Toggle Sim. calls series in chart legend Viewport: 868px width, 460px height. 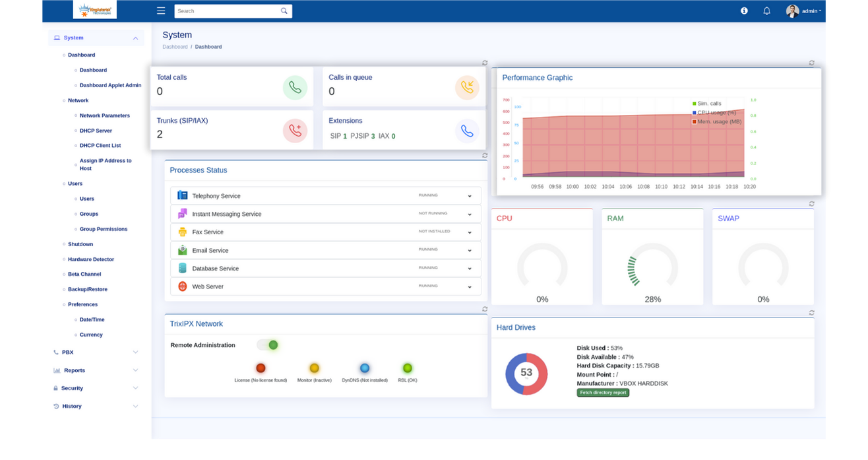pyautogui.click(x=708, y=104)
